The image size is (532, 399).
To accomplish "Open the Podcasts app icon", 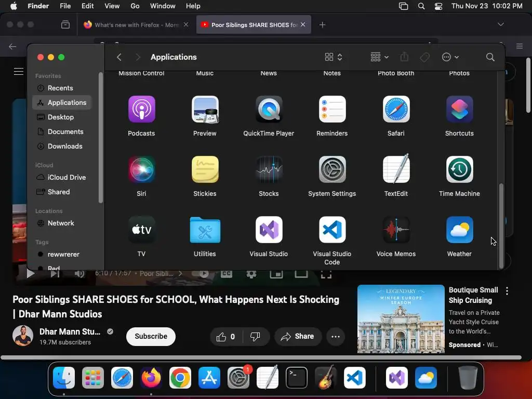I will [x=141, y=109].
